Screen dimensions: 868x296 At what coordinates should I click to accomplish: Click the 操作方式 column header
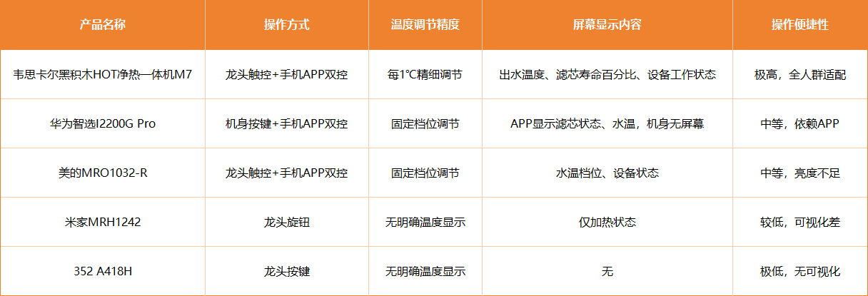pos(286,24)
